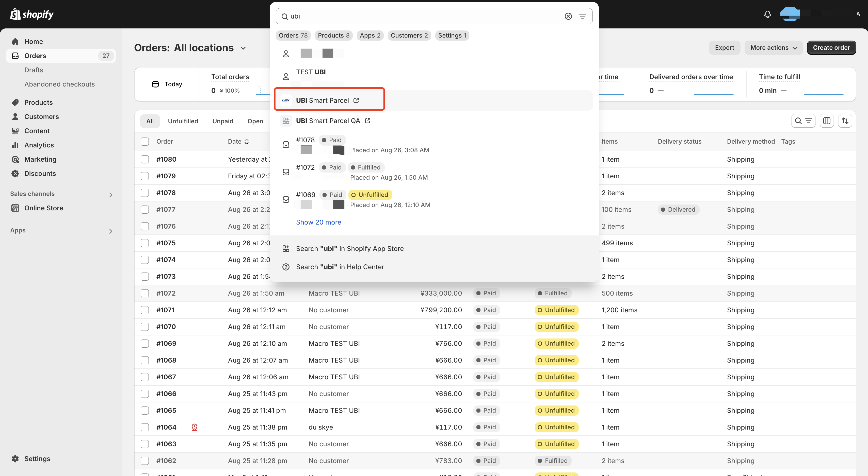The image size is (868, 476).
Task: Click the store account avatar in top bar
Action: tap(790, 14)
